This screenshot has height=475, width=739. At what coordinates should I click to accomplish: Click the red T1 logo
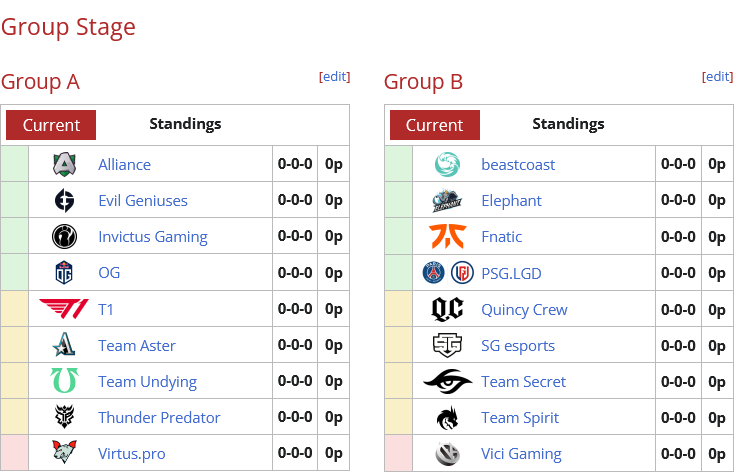click(64, 309)
